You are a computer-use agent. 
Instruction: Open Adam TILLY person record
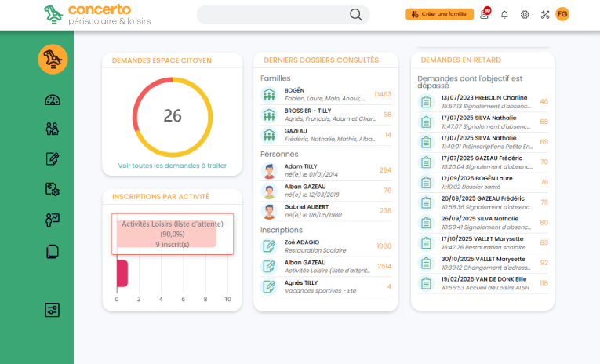coord(325,170)
